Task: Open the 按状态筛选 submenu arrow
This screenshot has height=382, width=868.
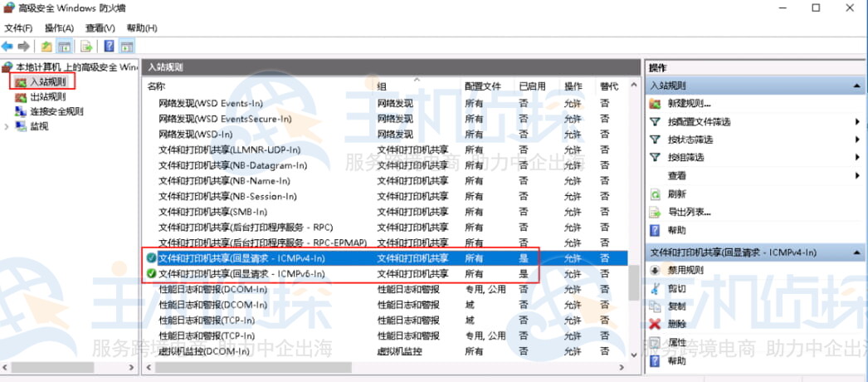Action: [857, 140]
